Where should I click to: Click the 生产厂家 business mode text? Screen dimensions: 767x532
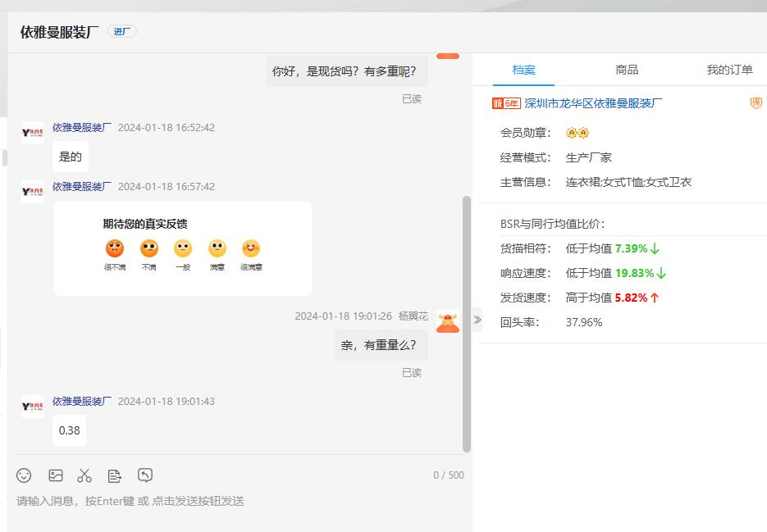(589, 157)
